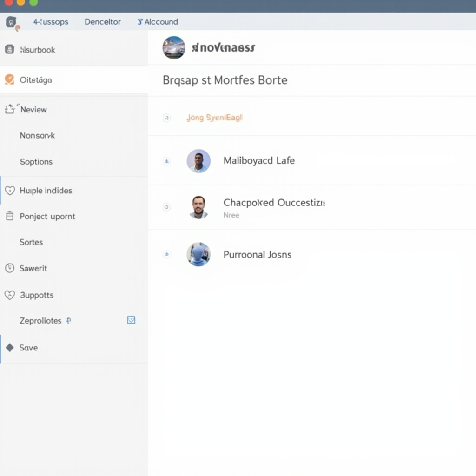The height and width of the screenshot is (476, 476).
Task: Select the radio circle beside Chacpoked Ouccestizis
Action: (167, 207)
